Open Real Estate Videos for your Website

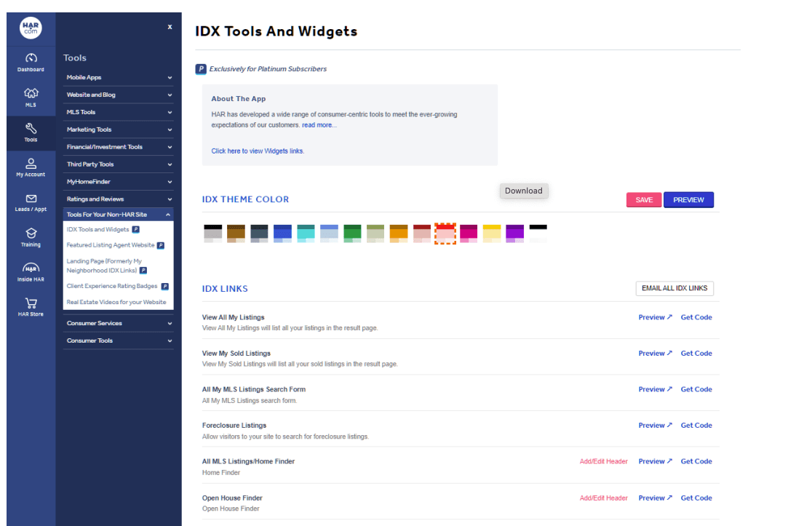[x=116, y=302]
